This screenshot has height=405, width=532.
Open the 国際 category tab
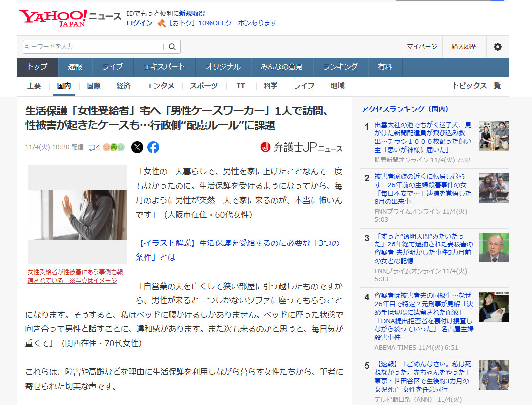point(94,86)
